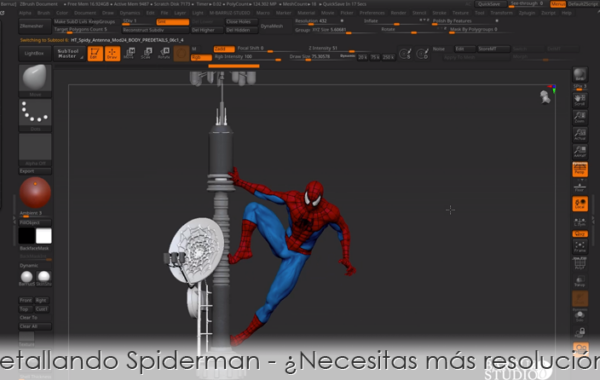Image resolution: width=600 pixels, height=380 pixels.
Task: Click the ZRemesher button
Action: [35, 26]
